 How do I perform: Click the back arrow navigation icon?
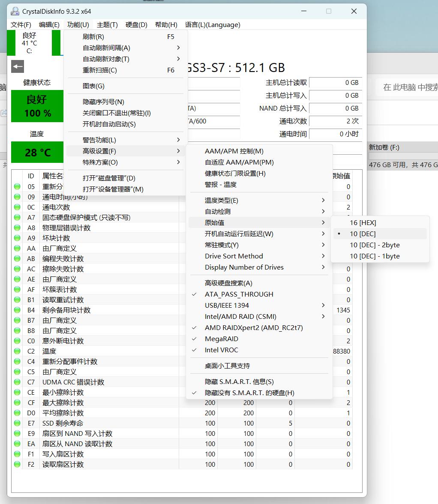tap(16, 66)
